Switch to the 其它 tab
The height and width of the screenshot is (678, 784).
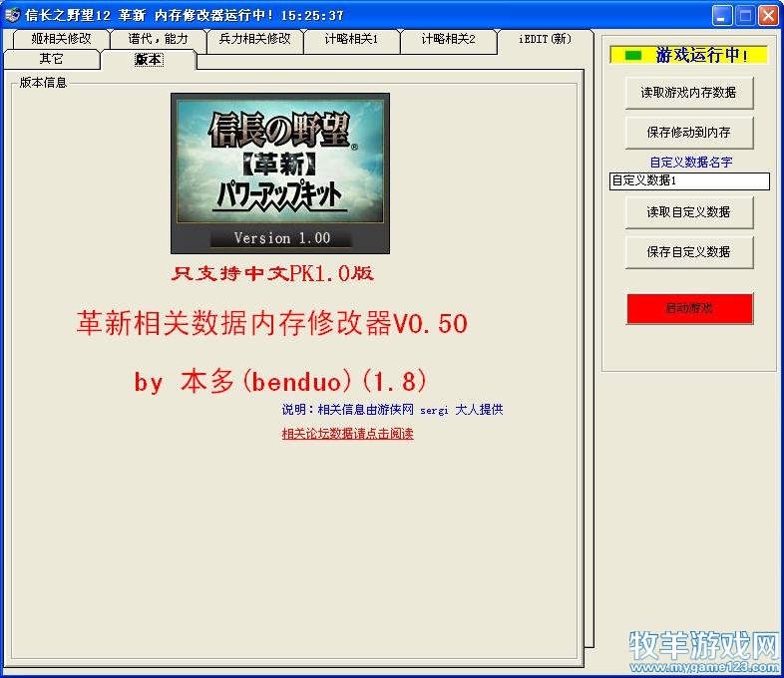point(51,59)
